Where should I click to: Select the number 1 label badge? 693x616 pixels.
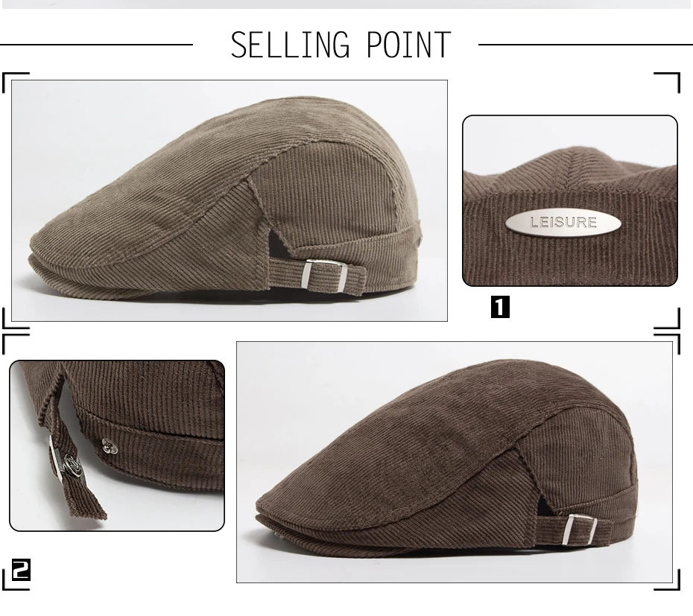tap(500, 307)
